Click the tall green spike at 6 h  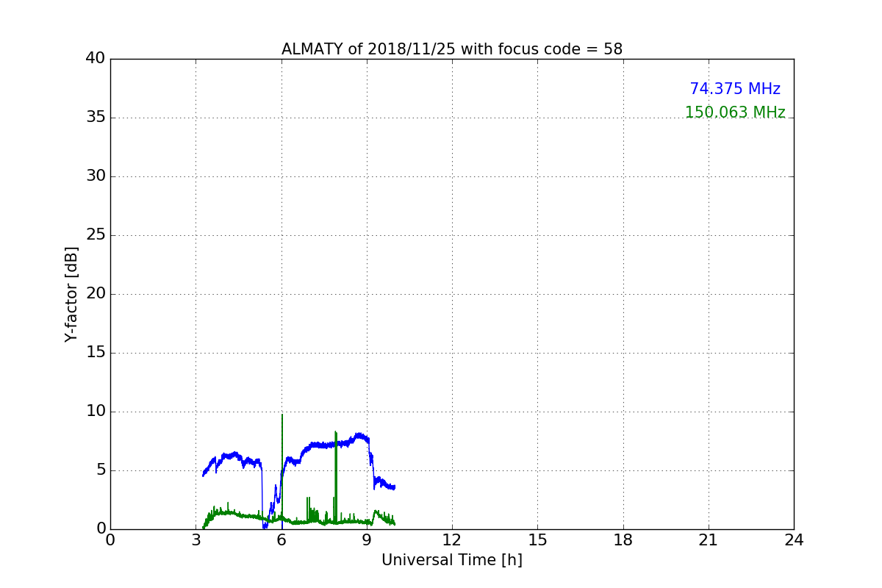pos(282,467)
